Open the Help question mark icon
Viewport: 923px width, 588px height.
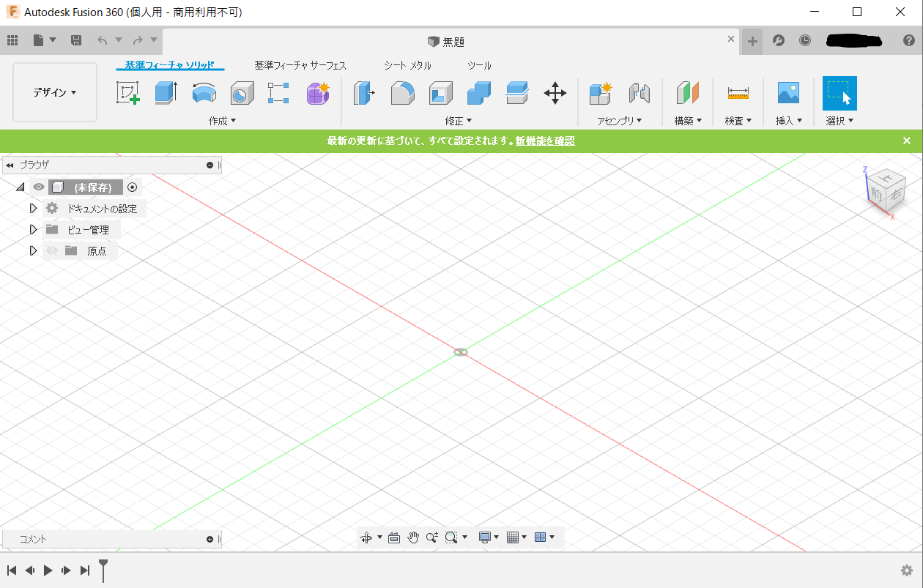(908, 40)
